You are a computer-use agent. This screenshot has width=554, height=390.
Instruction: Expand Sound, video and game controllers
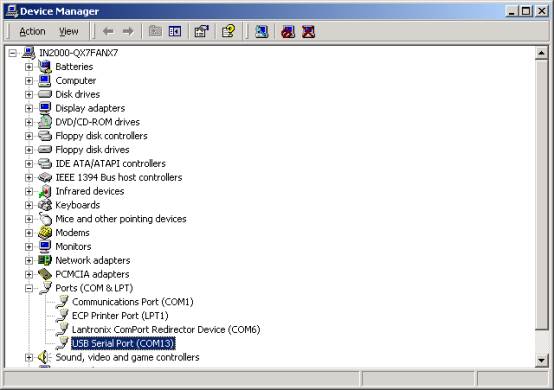(29, 358)
